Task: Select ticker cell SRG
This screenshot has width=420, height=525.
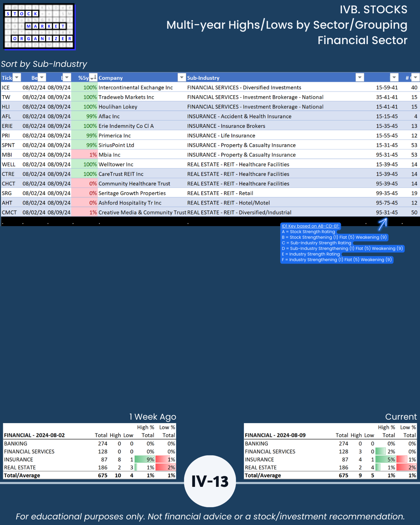Action: 7,193
